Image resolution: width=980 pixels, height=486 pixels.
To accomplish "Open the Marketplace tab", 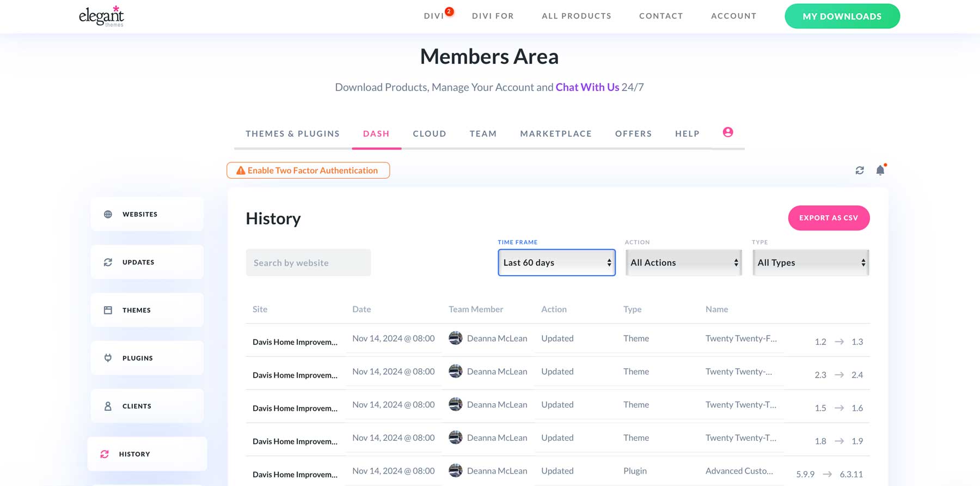I will point(556,133).
